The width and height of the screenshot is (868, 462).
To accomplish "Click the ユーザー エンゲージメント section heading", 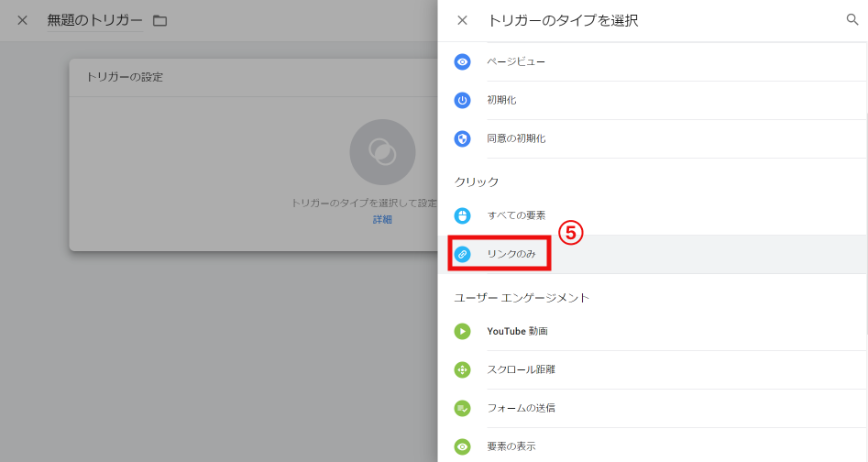I will click(522, 298).
